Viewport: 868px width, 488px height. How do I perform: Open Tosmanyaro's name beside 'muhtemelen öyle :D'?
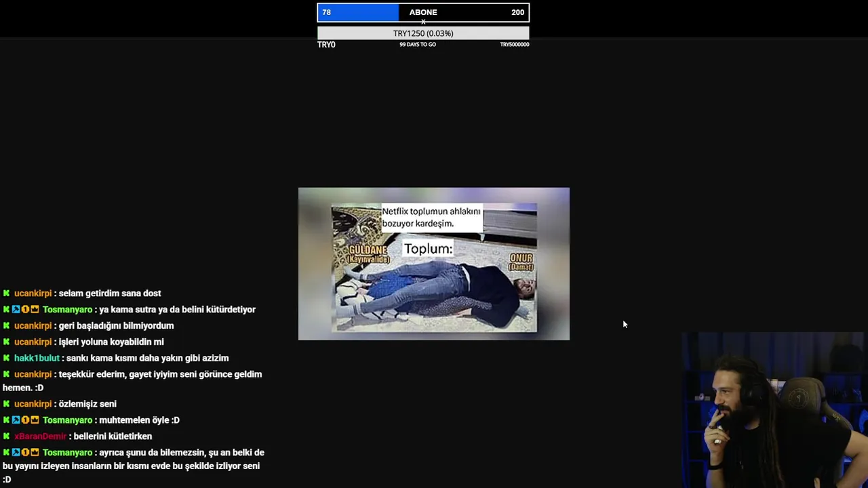click(67, 420)
